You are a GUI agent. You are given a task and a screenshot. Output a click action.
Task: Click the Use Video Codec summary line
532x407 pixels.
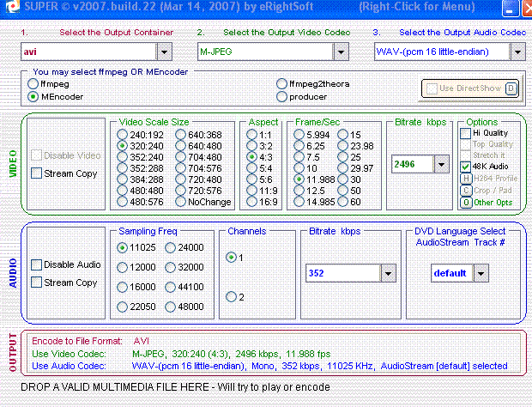pyautogui.click(x=181, y=354)
